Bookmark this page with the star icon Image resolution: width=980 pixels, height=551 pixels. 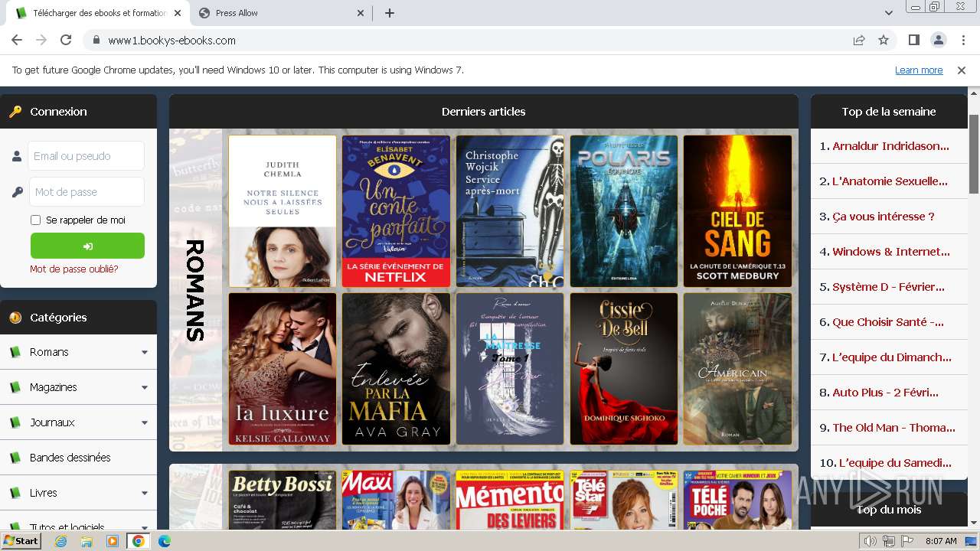[884, 40]
